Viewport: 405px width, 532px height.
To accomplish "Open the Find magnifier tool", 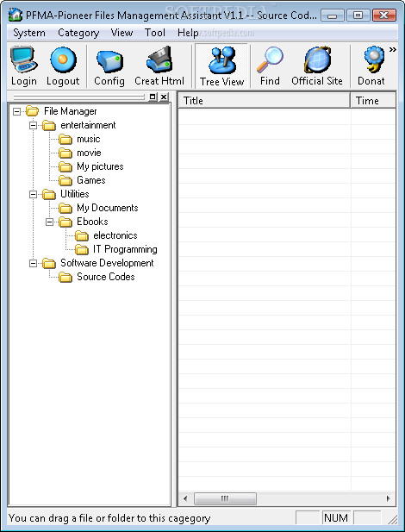I will point(270,60).
